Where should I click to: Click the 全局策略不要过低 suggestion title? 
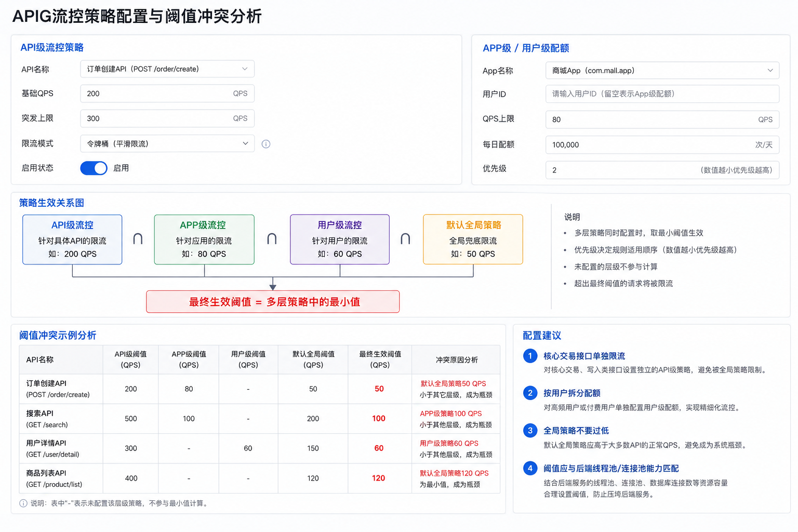coord(576,431)
